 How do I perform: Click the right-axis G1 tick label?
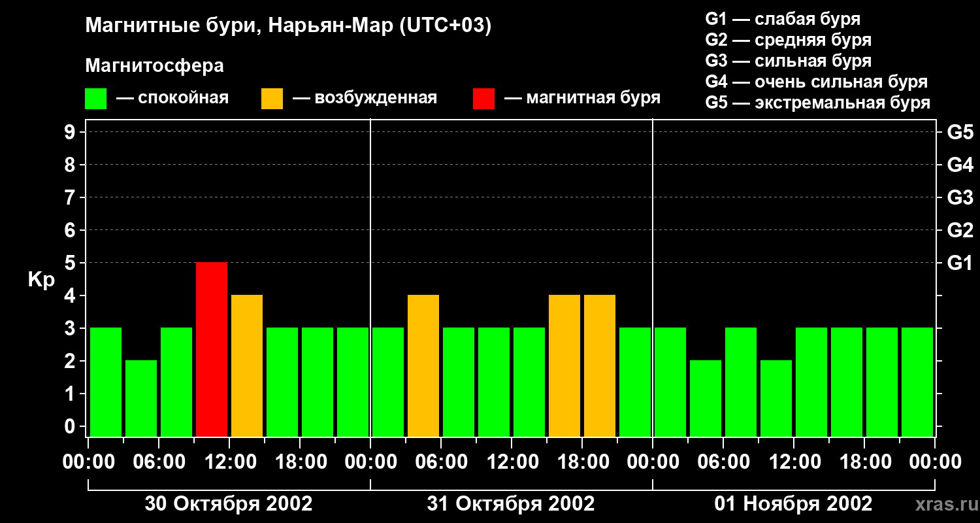click(960, 263)
